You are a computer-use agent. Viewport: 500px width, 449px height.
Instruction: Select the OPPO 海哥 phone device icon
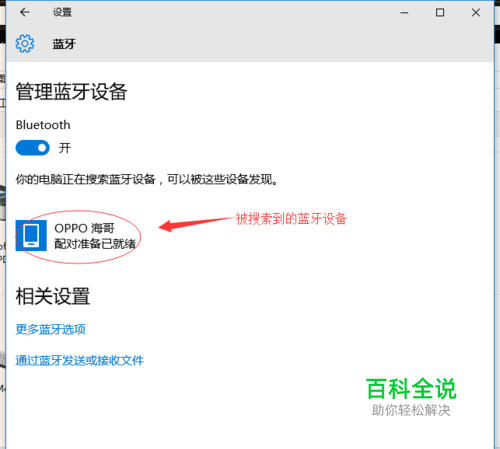(x=31, y=235)
